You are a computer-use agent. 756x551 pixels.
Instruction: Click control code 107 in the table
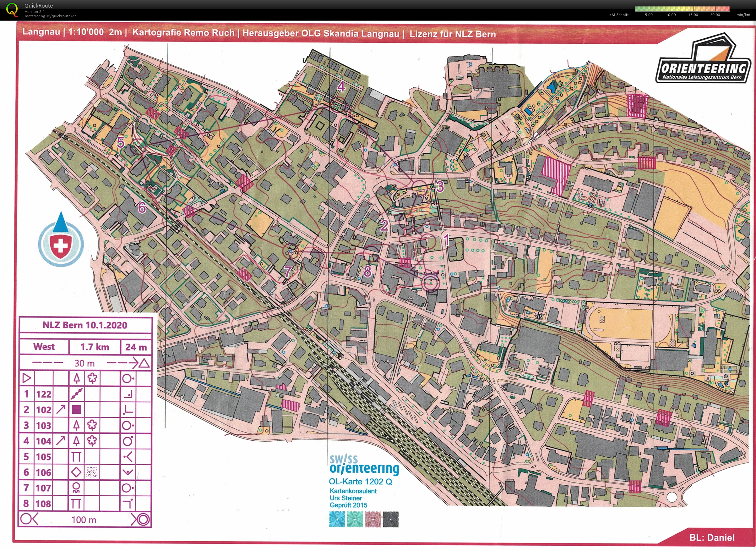[44, 488]
